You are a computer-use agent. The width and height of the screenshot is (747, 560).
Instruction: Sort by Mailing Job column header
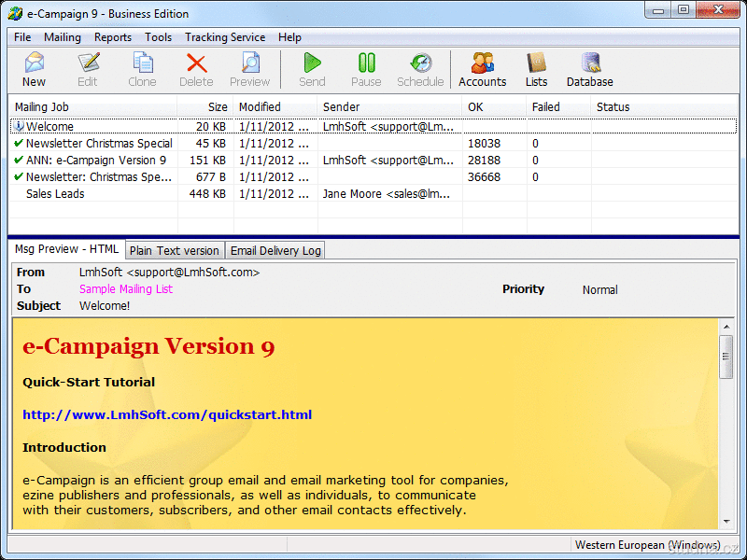[92, 107]
